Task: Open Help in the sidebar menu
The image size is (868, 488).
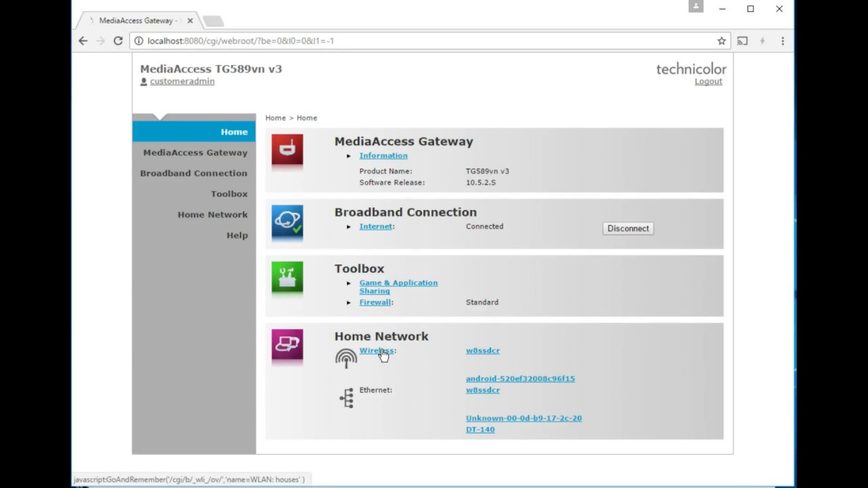Action: (237, 235)
